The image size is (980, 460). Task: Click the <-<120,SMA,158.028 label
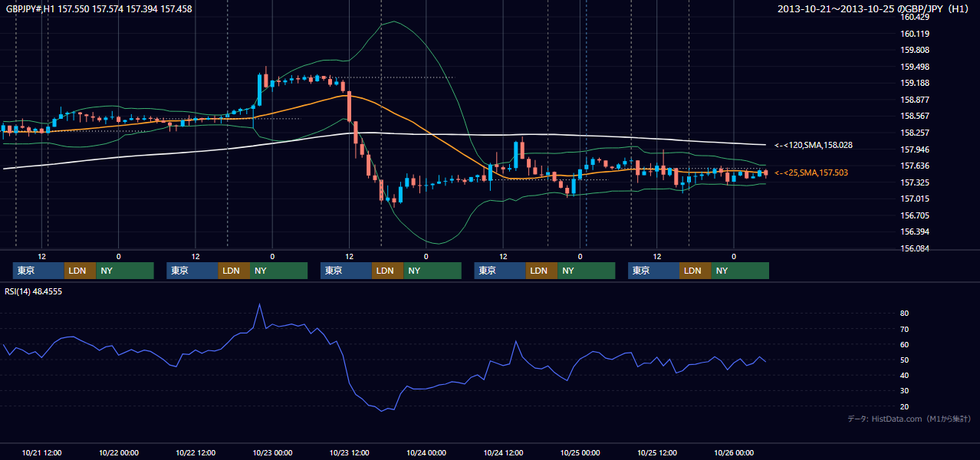[x=814, y=145]
